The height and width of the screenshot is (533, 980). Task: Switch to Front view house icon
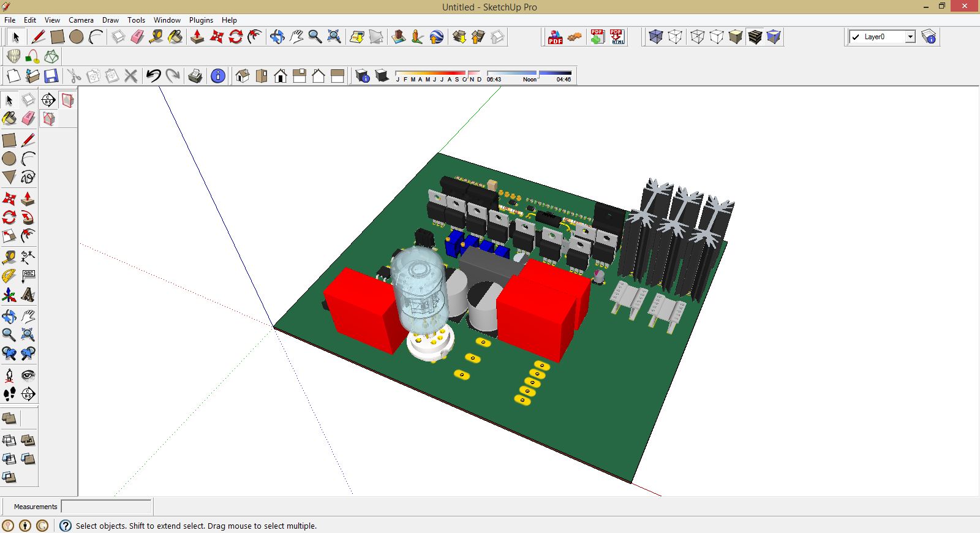281,76
